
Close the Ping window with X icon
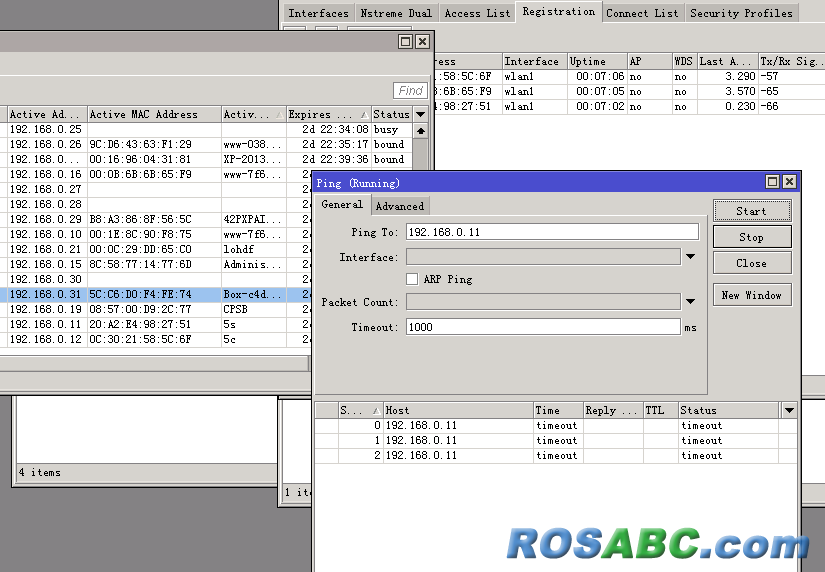click(789, 182)
